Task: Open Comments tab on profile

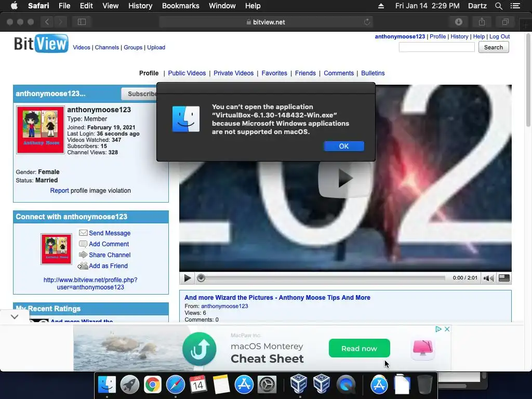Action: [x=339, y=73]
